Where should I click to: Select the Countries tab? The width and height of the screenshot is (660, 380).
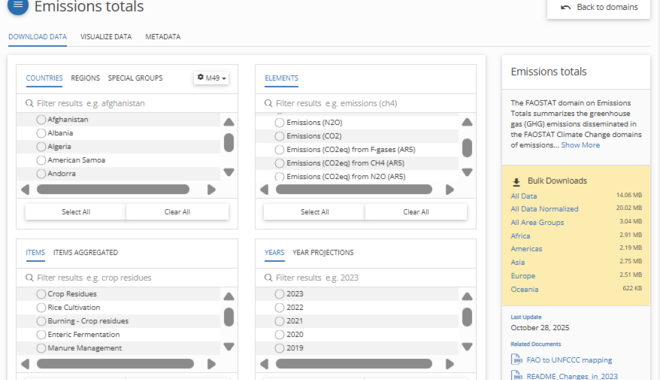44,78
